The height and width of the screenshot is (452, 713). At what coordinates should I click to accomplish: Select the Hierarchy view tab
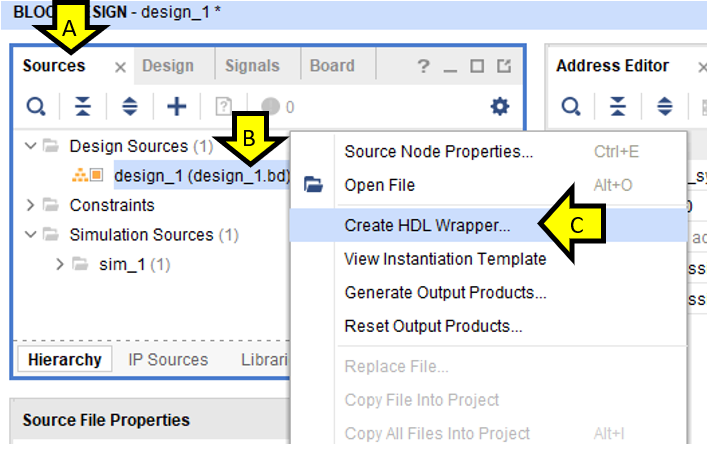click(x=65, y=360)
